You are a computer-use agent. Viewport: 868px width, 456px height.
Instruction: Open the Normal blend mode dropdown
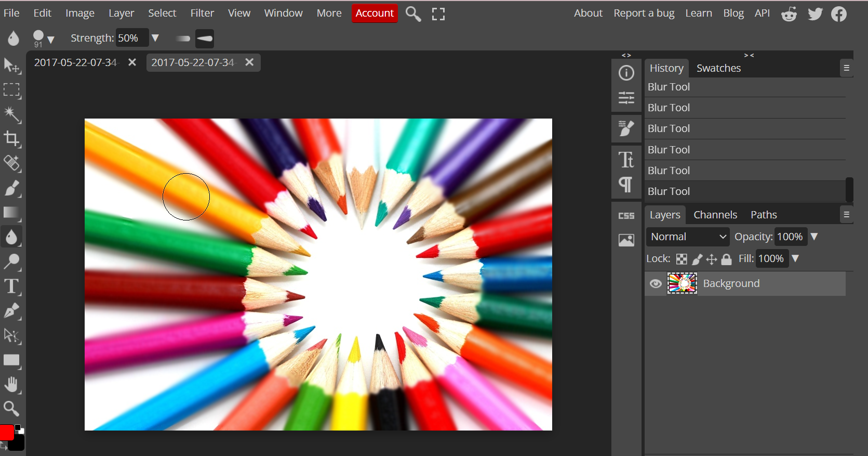point(688,237)
